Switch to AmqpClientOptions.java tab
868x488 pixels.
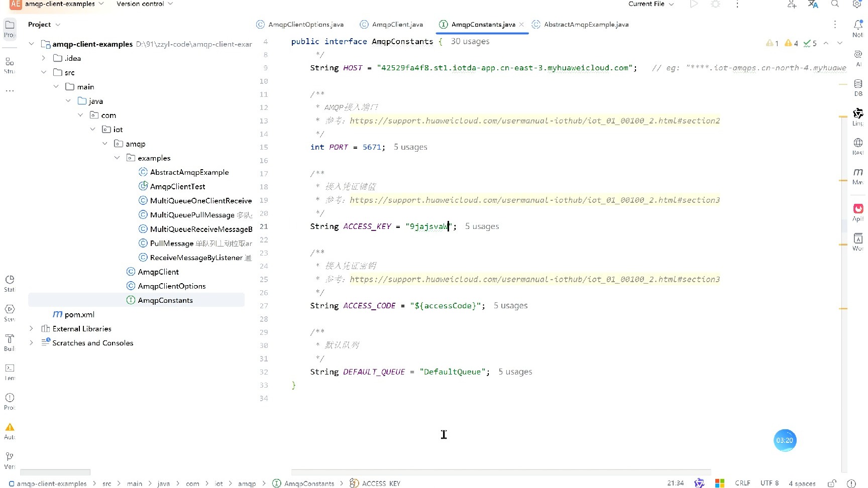point(300,24)
